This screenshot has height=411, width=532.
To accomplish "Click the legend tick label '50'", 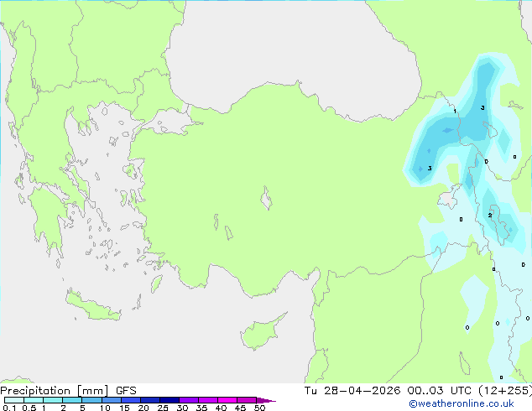I will tap(259, 408).
